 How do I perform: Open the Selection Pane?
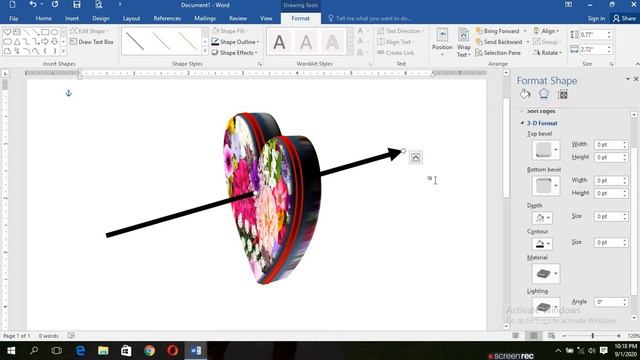[498, 53]
